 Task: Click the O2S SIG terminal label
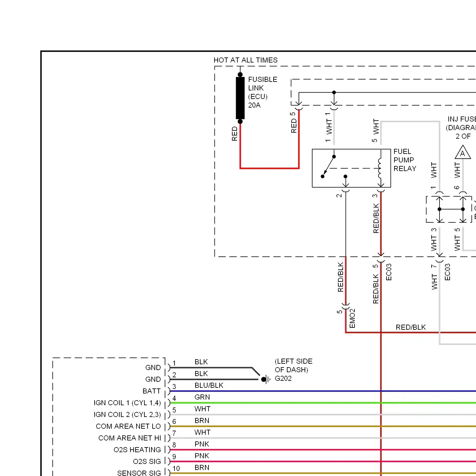tap(147, 461)
